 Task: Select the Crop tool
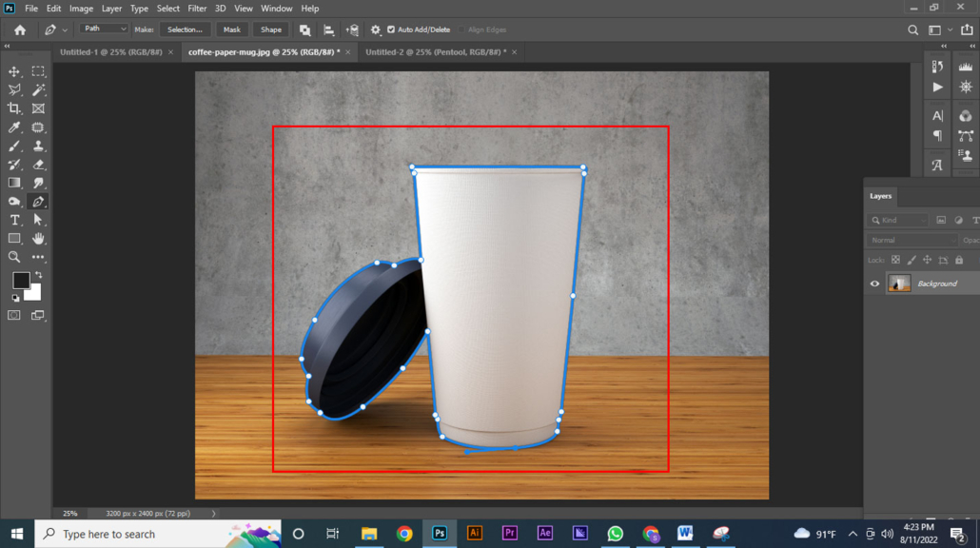coord(14,108)
